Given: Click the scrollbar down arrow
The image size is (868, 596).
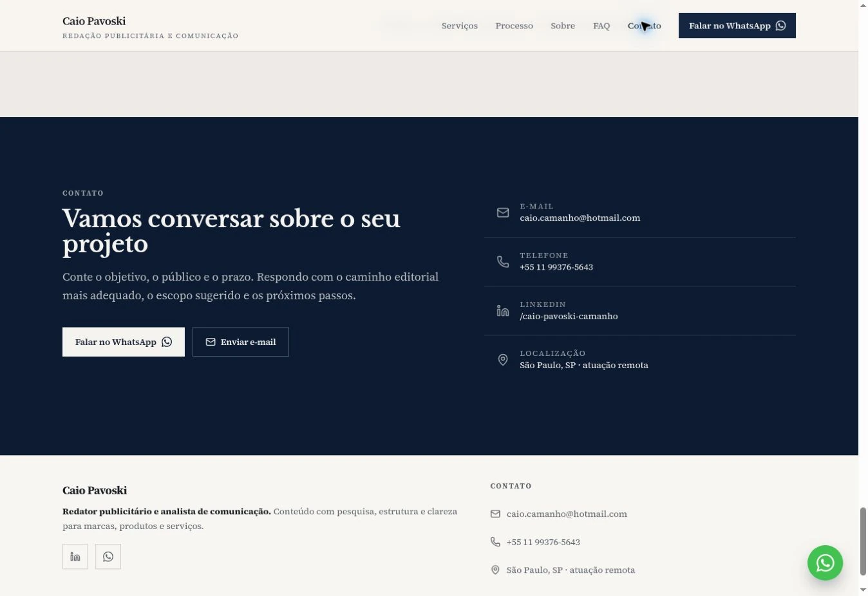Looking at the screenshot, I should click(863, 590).
